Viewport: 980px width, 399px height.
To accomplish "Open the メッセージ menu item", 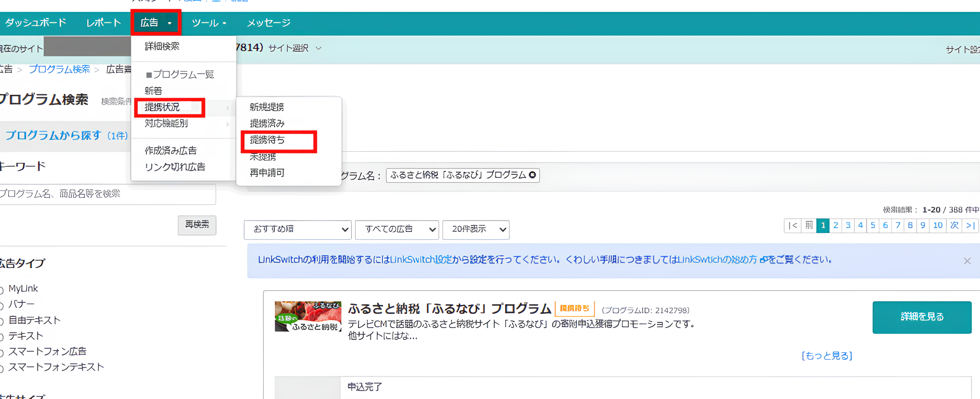I will [269, 22].
